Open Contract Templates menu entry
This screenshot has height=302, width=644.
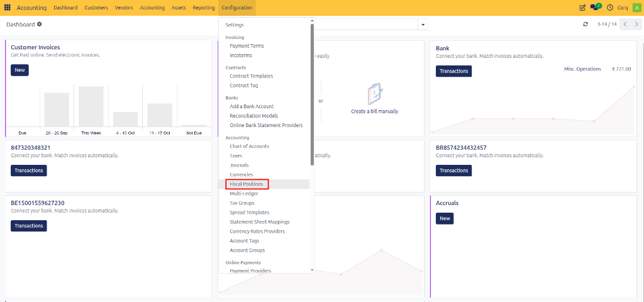(x=252, y=76)
